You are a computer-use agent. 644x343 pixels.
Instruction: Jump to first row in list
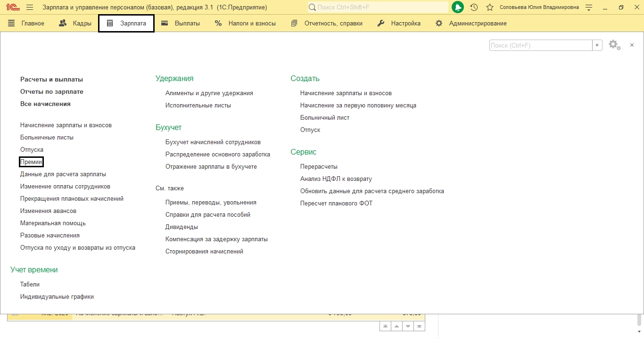385,326
